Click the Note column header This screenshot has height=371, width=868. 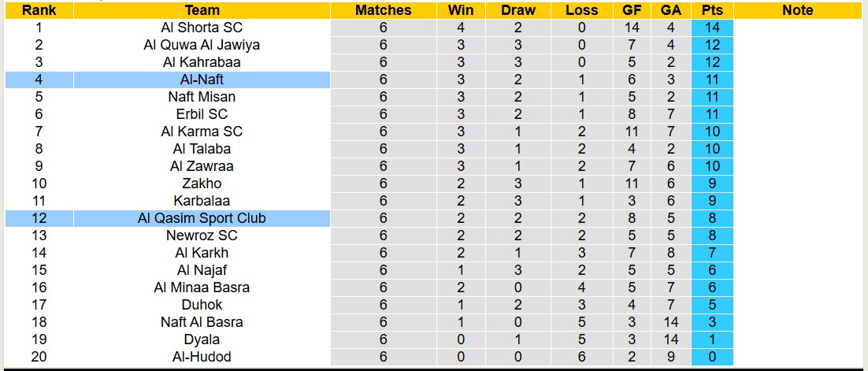[x=797, y=10]
